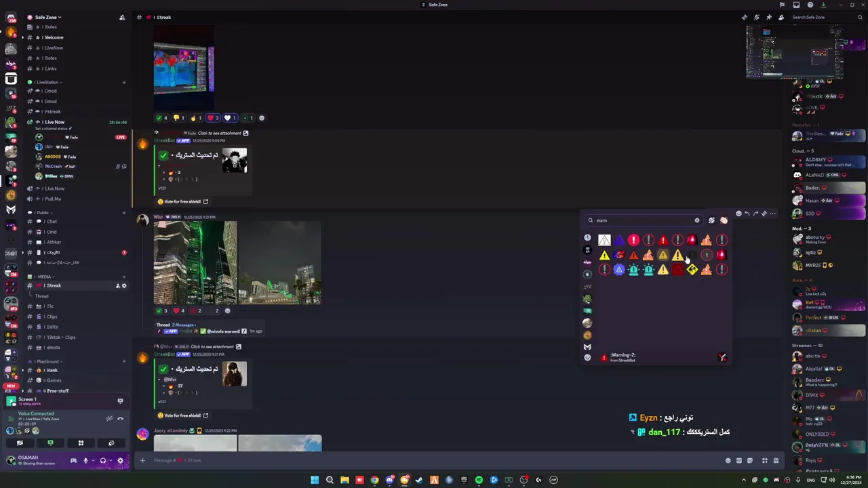The height and width of the screenshot is (488, 868).
Task: Click the emoji search field containing warn
Action: coord(643,220)
